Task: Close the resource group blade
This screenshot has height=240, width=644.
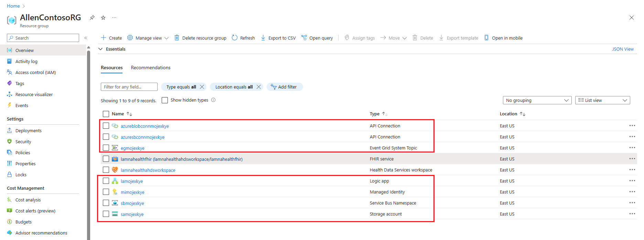Action: pyautogui.click(x=631, y=18)
